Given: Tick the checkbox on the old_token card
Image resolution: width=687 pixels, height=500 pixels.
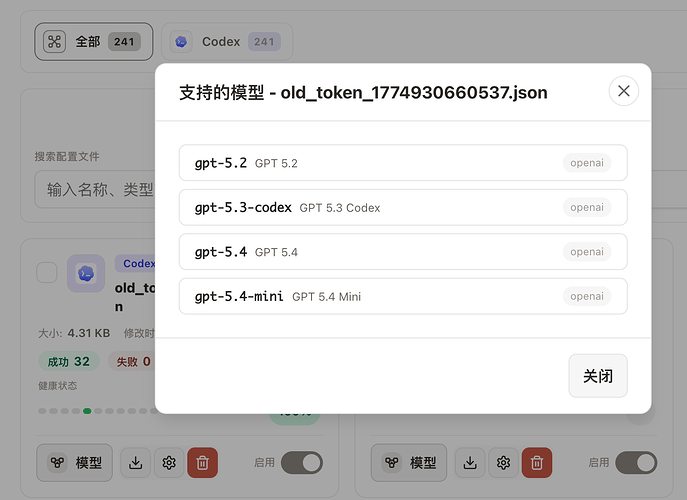Looking at the screenshot, I should 46,273.
